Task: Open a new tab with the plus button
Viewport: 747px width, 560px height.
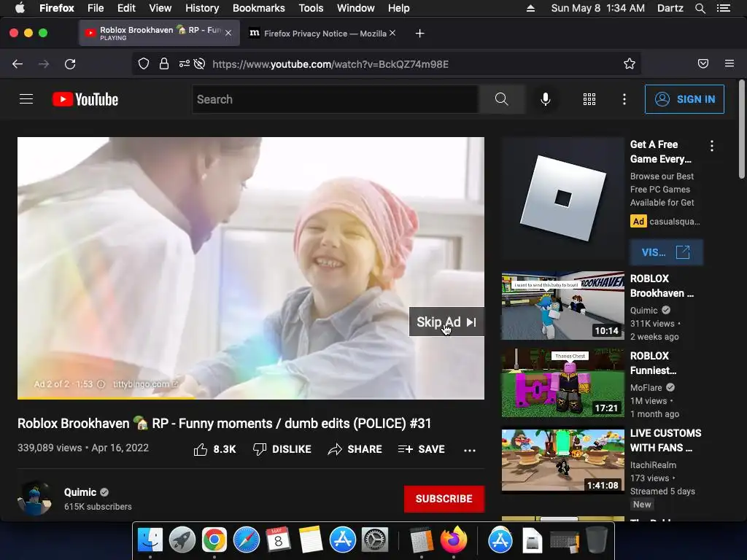Action: [x=419, y=33]
